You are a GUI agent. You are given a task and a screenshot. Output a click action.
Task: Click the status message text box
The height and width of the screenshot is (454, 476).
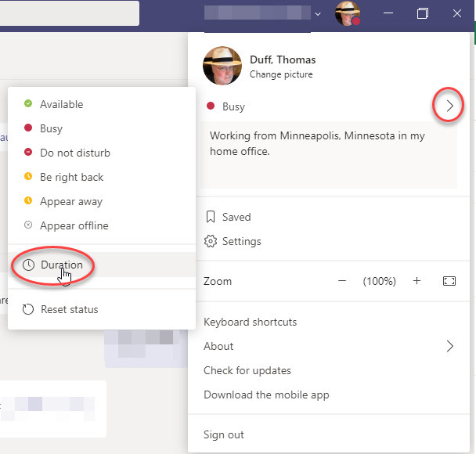[x=329, y=155]
